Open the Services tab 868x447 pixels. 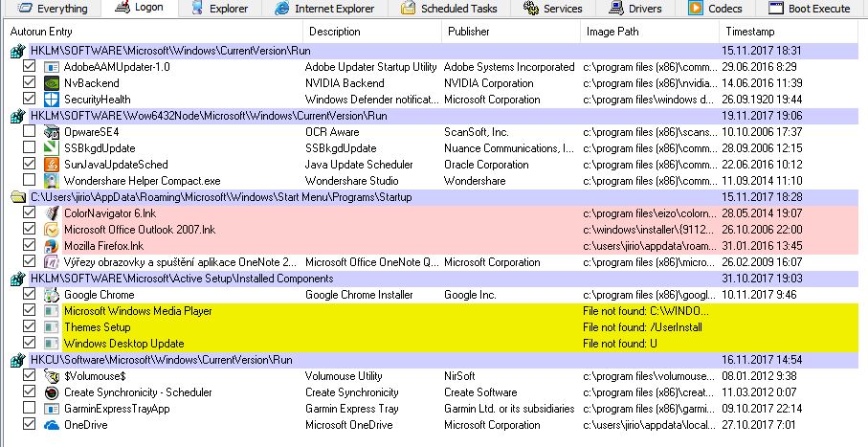(x=552, y=9)
